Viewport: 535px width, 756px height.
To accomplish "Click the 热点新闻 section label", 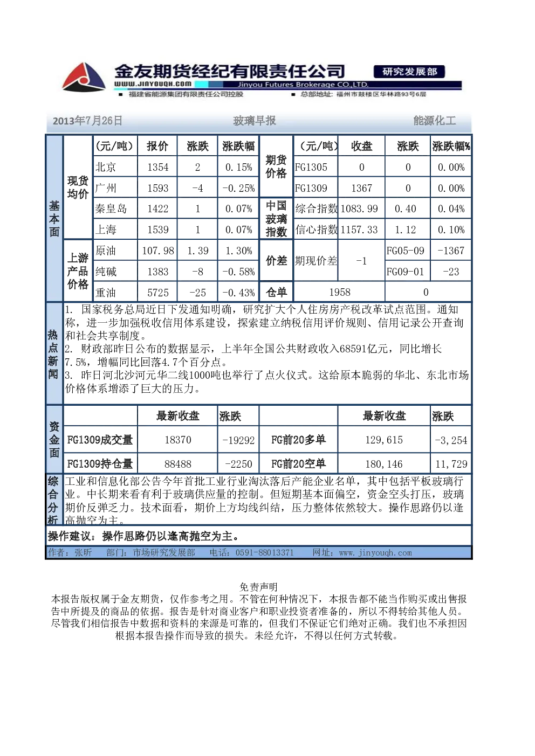I will [53, 355].
